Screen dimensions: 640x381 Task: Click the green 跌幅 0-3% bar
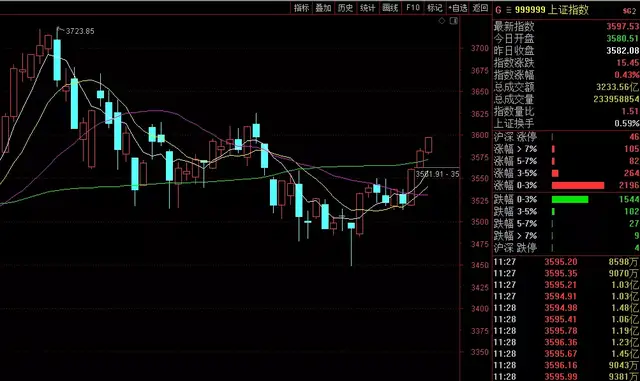570,199
